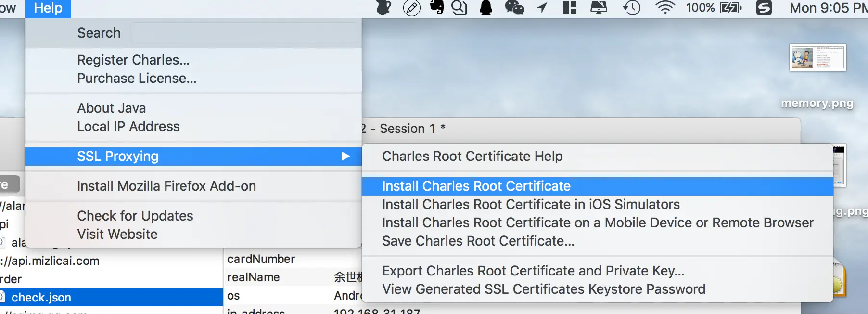
Task: Open the Wi-Fi status menu
Action: 665,8
